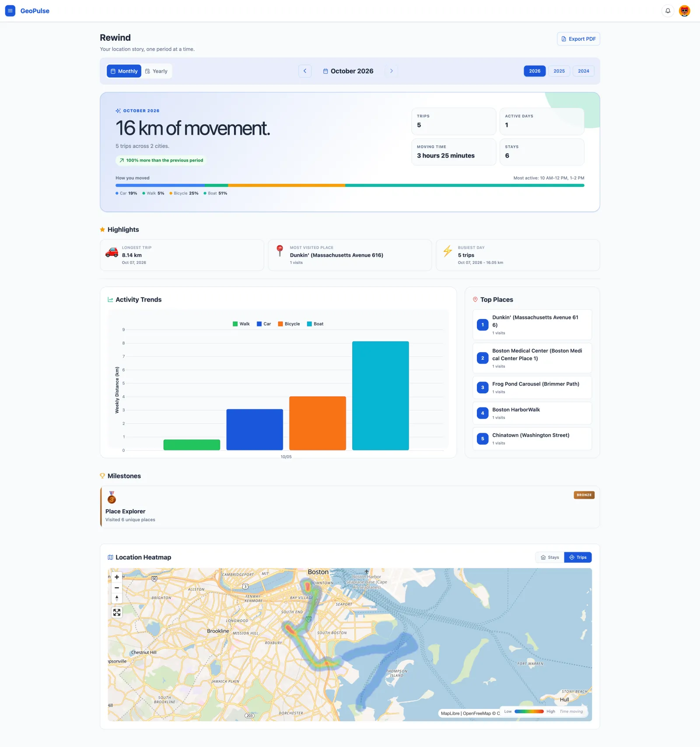Screen dimensions: 700x747
Task: Zoom in on the heatmap map
Action: [x=117, y=577]
